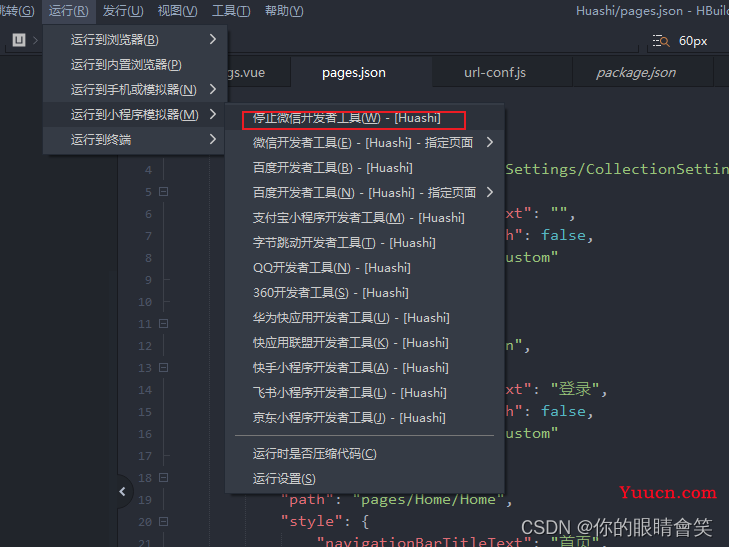The height and width of the screenshot is (547, 729).
Task: Choose 运行到小程序模拟器(M) entry
Action: [x=134, y=115]
